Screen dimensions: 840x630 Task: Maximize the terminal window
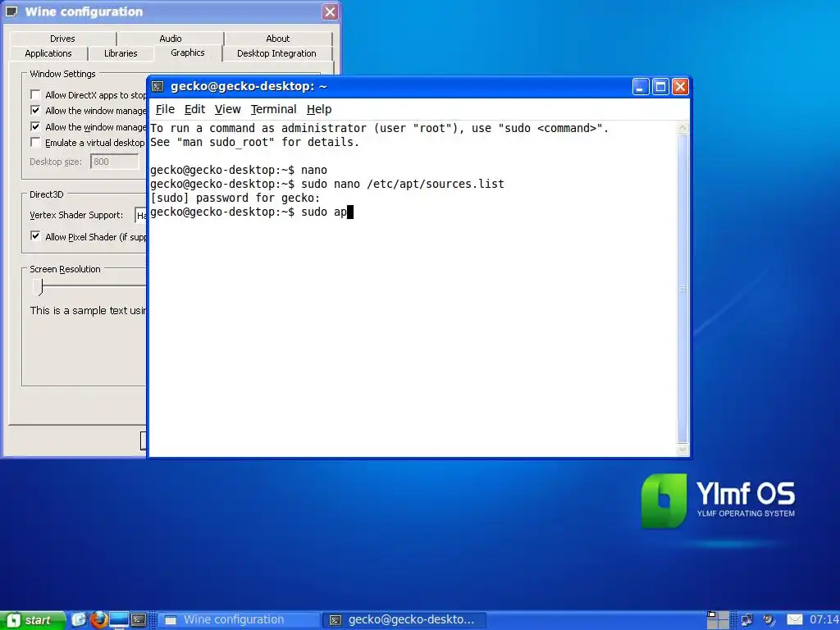660,86
